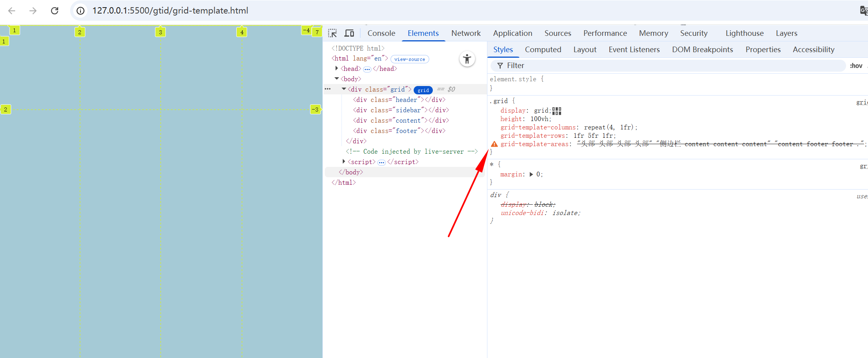Select the div class footer node
This screenshot has width=868, height=358.
(x=399, y=131)
